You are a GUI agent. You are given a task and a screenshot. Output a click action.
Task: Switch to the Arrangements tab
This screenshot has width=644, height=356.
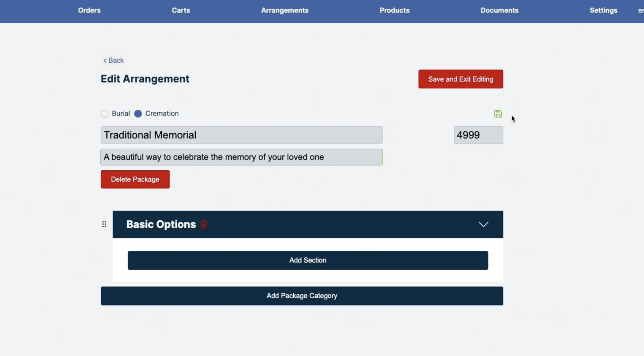click(x=285, y=10)
